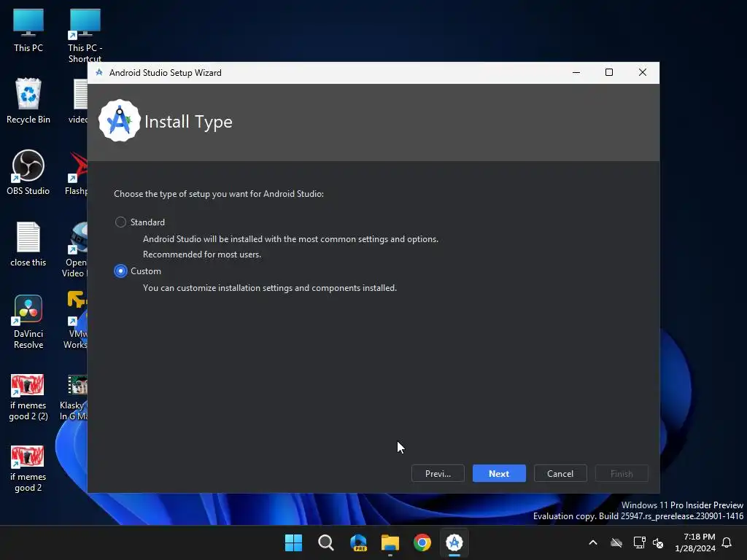
Task: Click 'You can customize installation settings' description
Action: coord(270,287)
